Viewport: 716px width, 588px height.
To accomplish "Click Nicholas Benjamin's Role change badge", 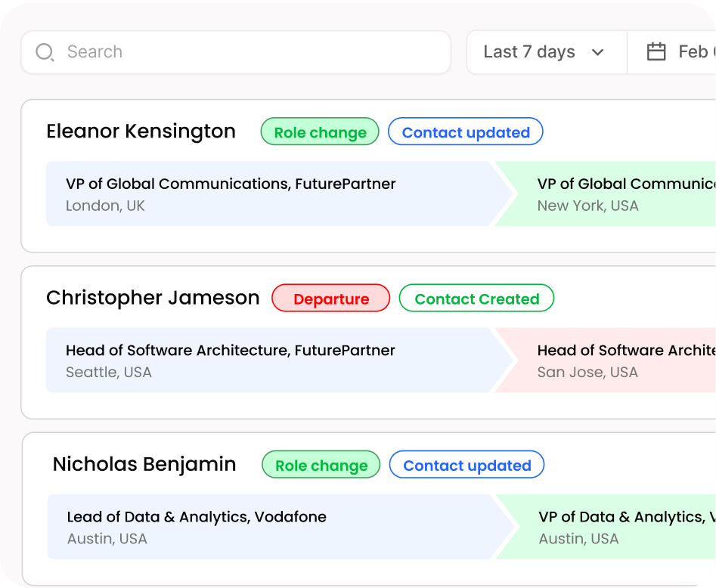I will click(321, 465).
